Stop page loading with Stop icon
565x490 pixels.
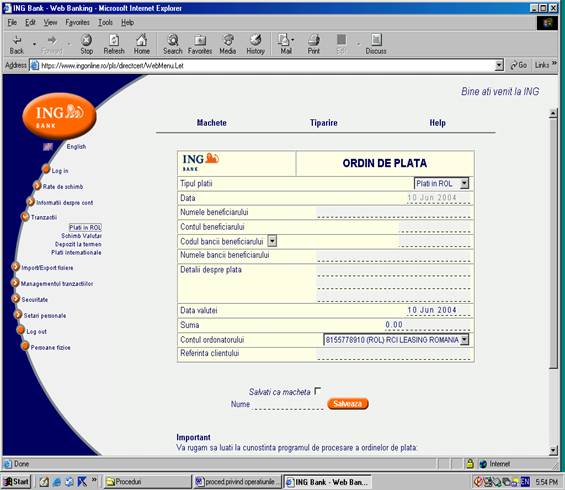[x=86, y=45]
